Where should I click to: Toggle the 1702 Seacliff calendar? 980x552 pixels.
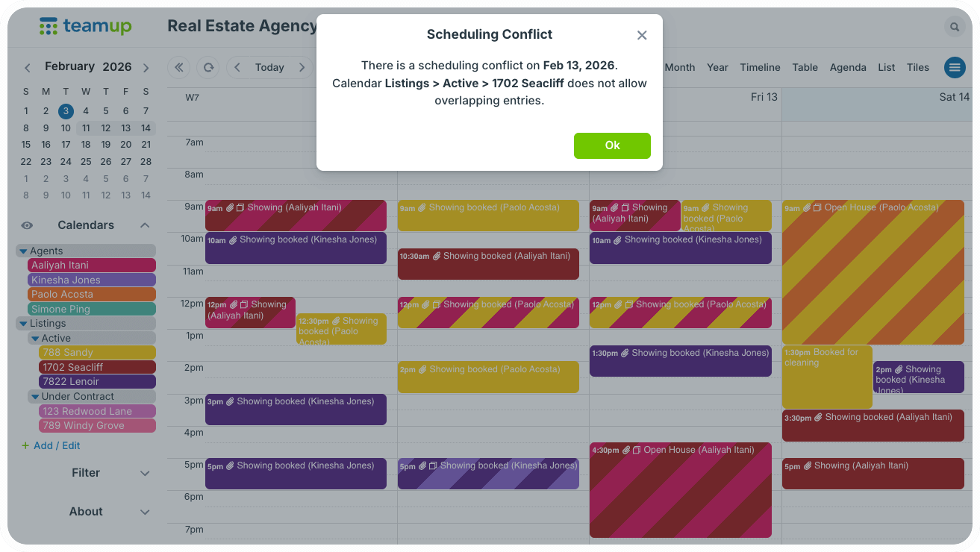coord(97,367)
